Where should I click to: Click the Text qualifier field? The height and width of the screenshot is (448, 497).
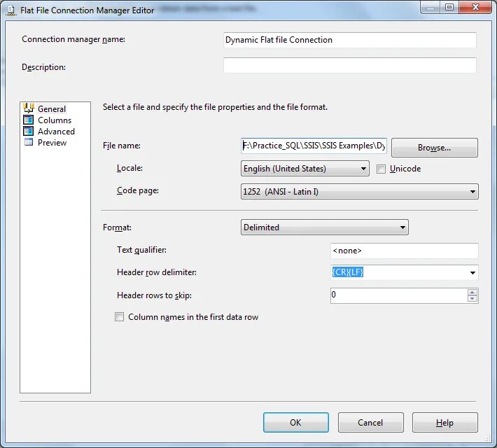pos(404,251)
